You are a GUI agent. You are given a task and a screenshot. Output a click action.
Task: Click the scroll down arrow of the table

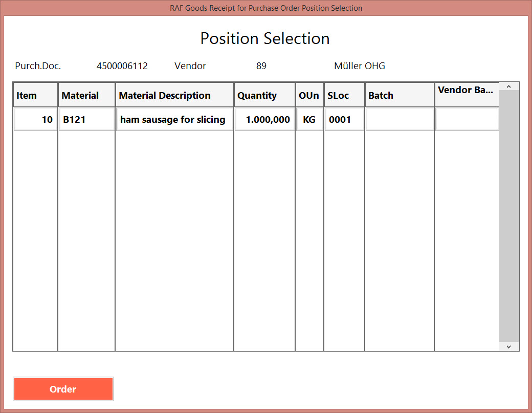508,346
